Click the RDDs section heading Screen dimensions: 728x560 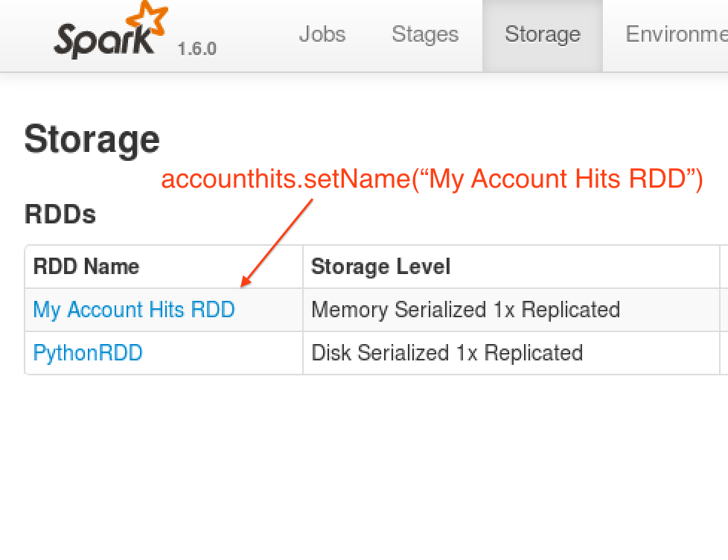tap(60, 214)
